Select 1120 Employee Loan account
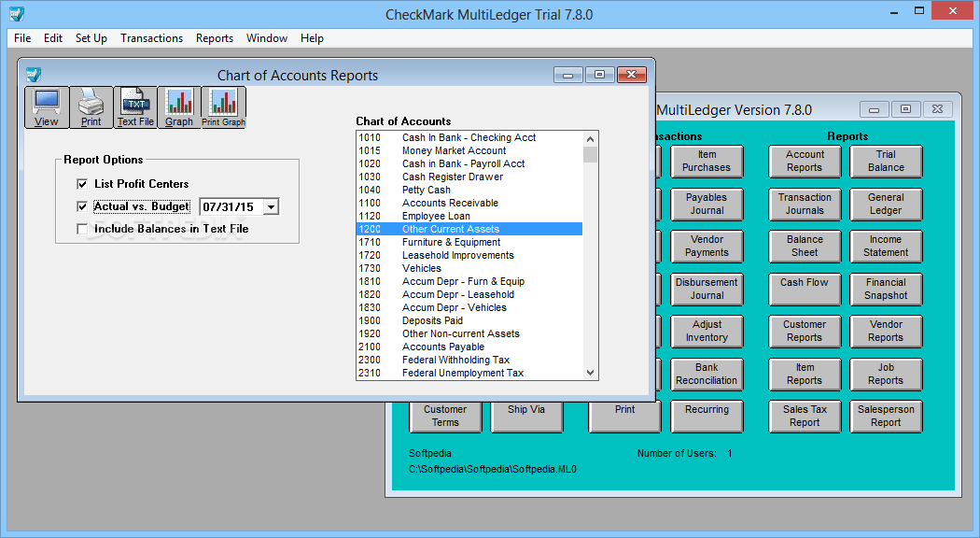This screenshot has width=980, height=538. pos(469,217)
